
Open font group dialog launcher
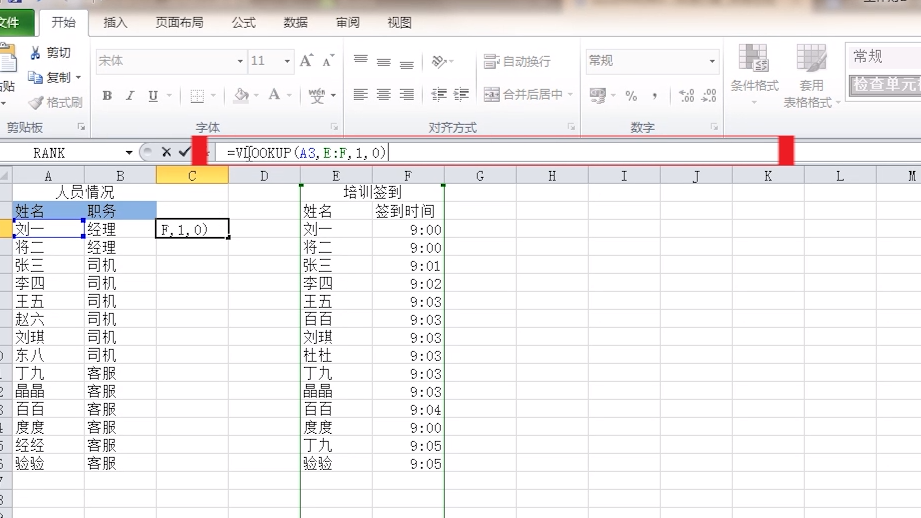334,127
